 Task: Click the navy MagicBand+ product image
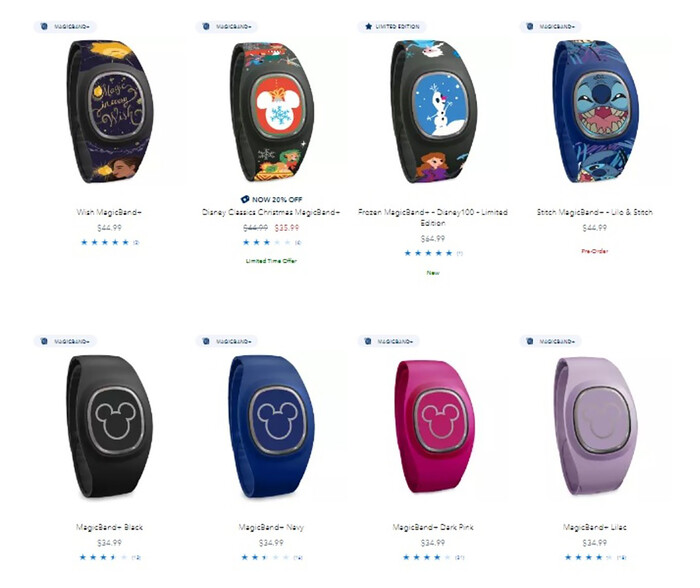(x=271, y=426)
